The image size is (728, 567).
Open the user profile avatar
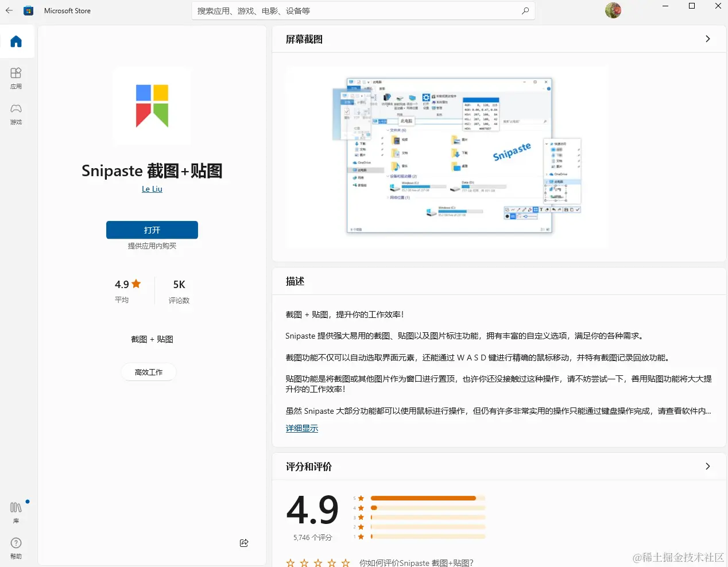pos(613,10)
